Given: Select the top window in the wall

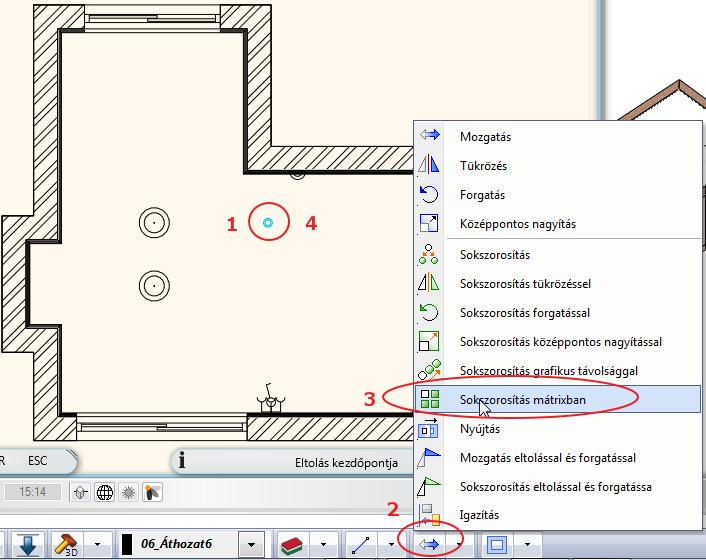Looking at the screenshot, I should pos(153,18).
